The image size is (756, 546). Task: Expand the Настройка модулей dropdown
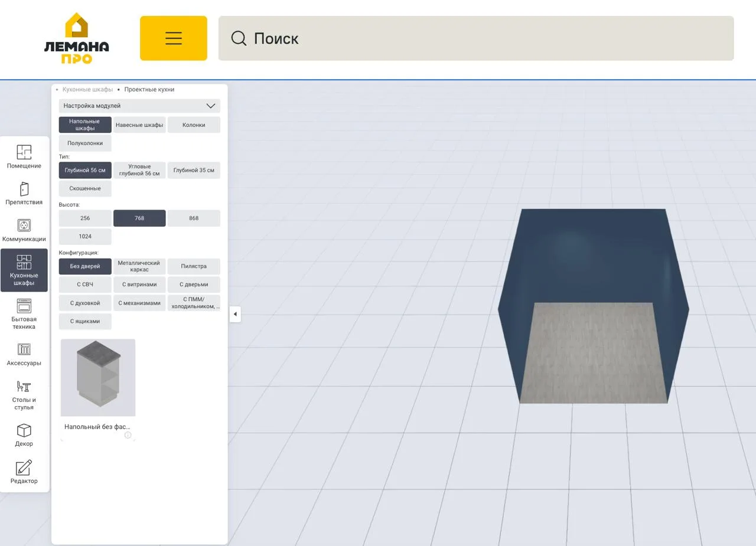click(x=139, y=106)
